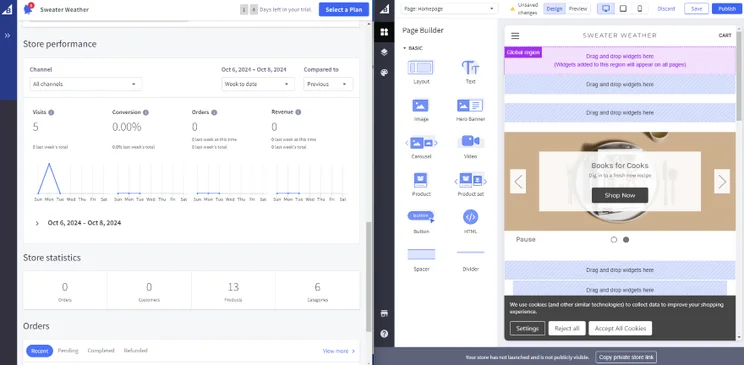744x365 pixels.
Task: Open the widgets panel icon in Page Builder sidebar
Action: (384, 32)
